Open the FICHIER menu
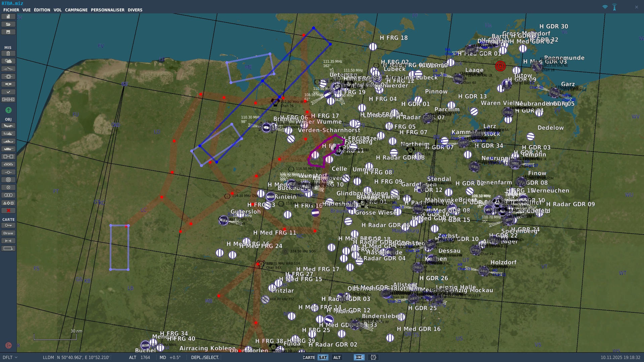This screenshot has width=644, height=362. point(11,10)
